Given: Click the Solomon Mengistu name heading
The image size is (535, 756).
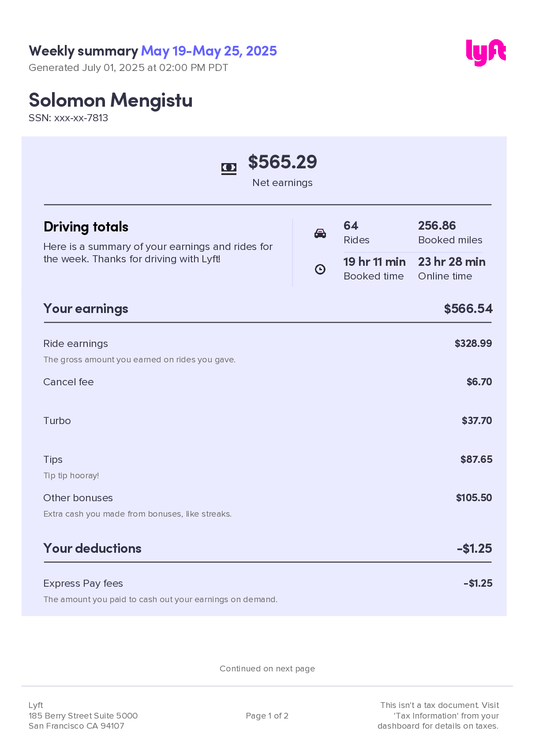Looking at the screenshot, I should coord(110,101).
